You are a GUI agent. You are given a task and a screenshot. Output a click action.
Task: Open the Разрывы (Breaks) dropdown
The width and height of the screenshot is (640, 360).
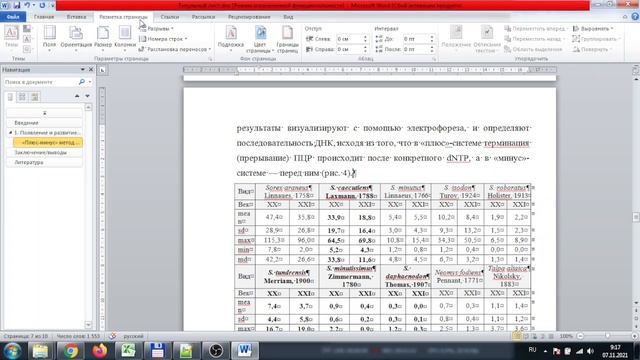pos(156,29)
